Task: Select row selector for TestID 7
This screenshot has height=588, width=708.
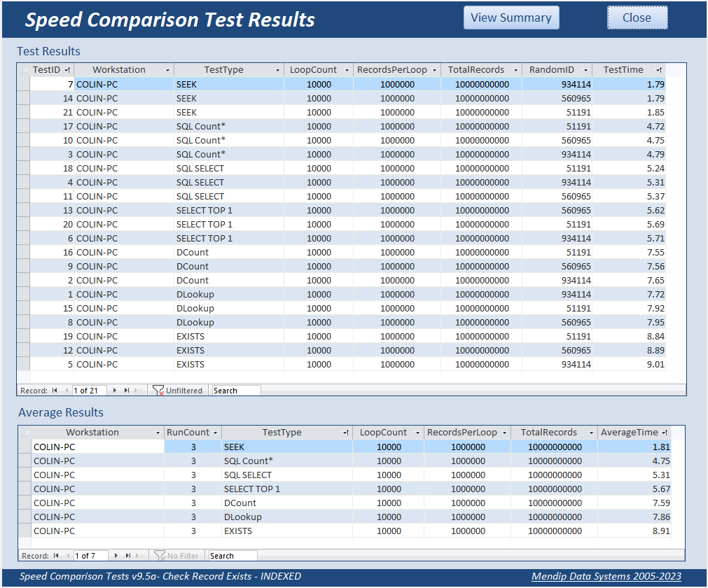Action: coord(24,85)
